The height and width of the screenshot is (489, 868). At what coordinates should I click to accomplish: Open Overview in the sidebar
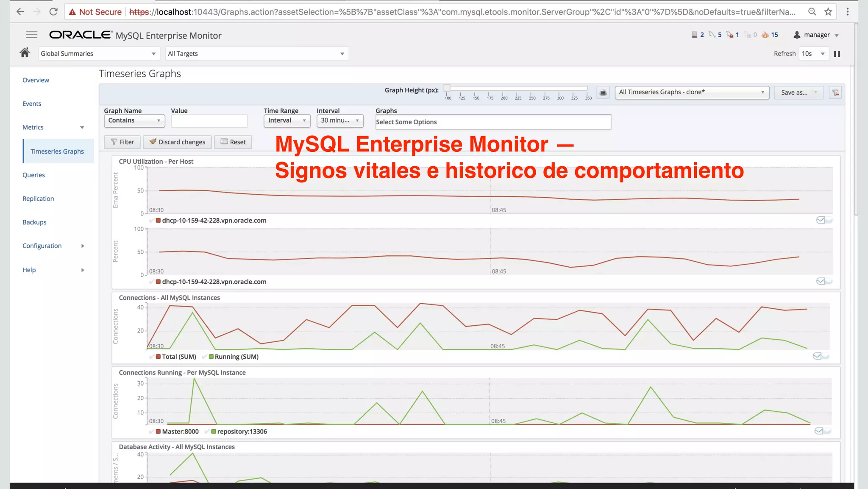click(x=36, y=80)
